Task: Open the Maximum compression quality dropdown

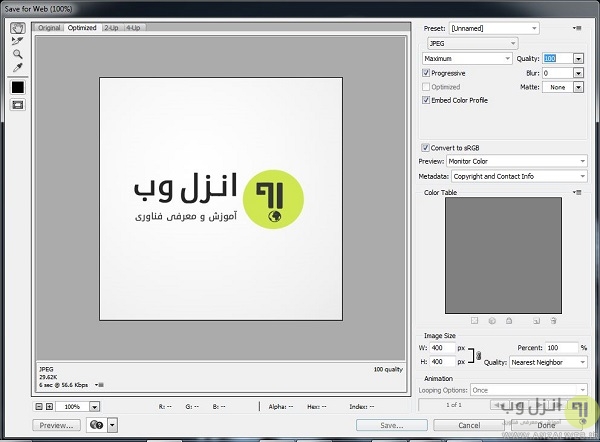Action: click(x=466, y=59)
